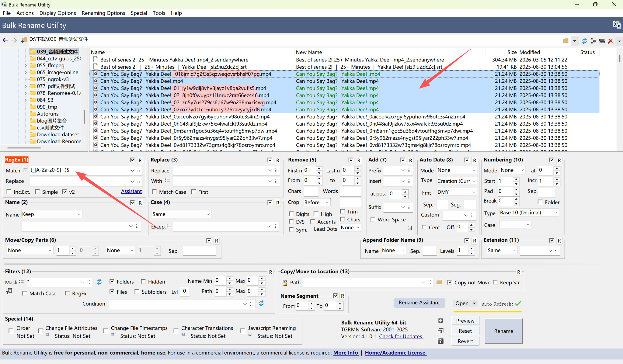
Task: Open the Auto Date Type dropdown
Action: tap(457, 181)
